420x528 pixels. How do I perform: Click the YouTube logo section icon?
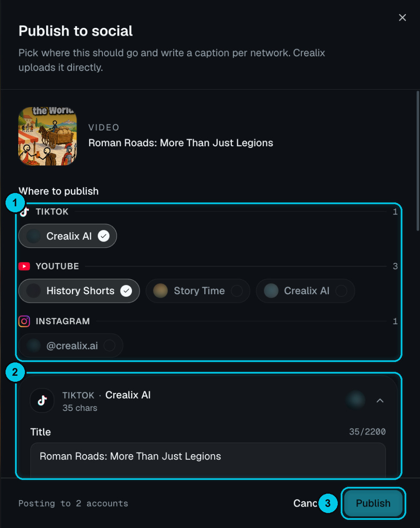24,266
